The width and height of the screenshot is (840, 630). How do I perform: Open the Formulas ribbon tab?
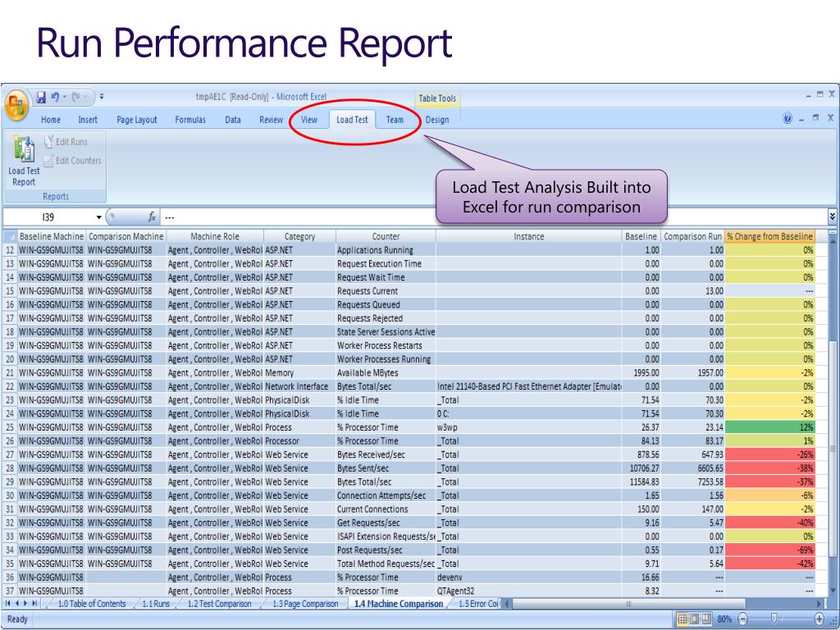190,120
